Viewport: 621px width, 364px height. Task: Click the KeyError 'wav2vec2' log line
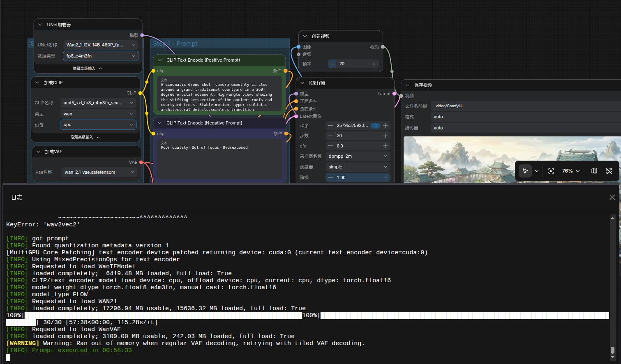[43, 224]
